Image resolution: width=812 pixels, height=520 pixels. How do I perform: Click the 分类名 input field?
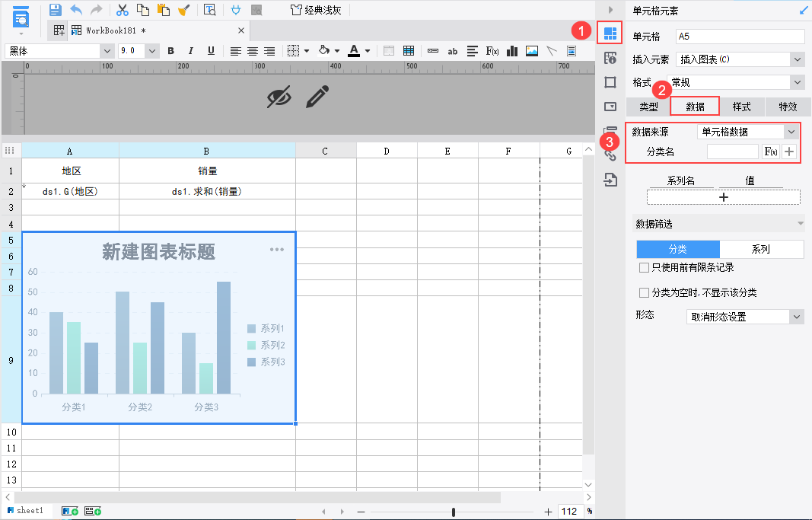(x=733, y=152)
